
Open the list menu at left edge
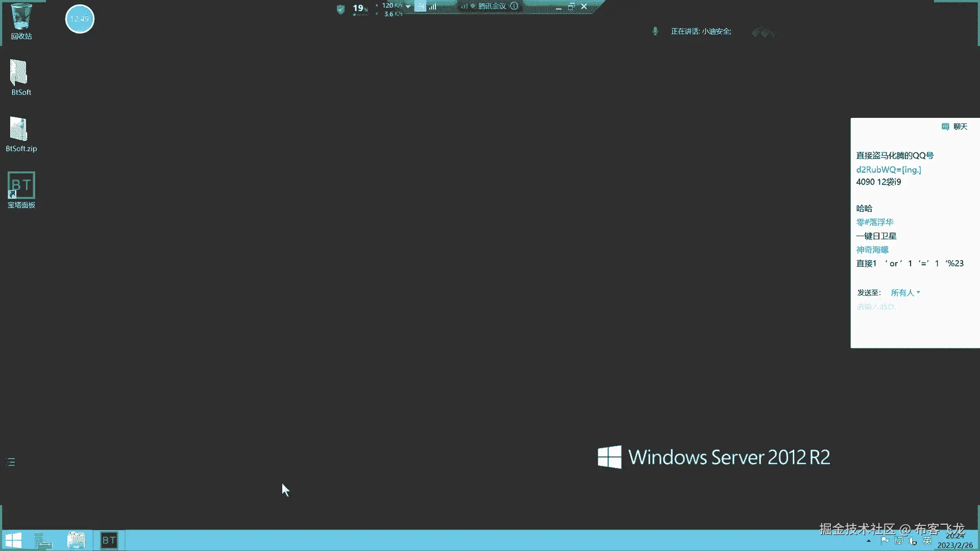click(x=11, y=462)
